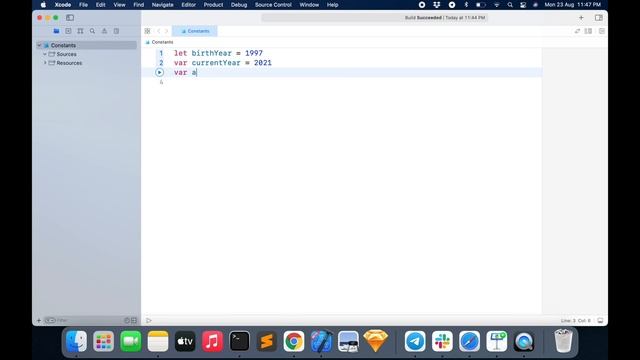Image resolution: width=640 pixels, height=360 pixels.
Task: Open Finder from the Dock
Action: 76,341
